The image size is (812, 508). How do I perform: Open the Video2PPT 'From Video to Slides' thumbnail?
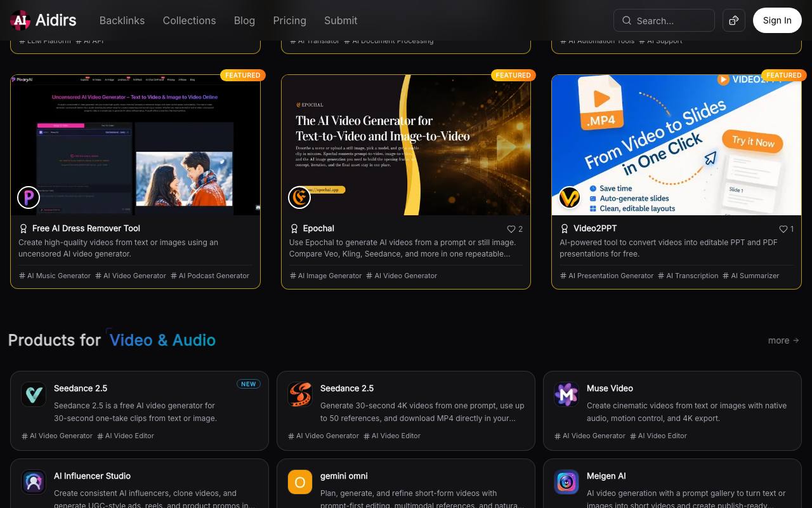[x=676, y=145]
